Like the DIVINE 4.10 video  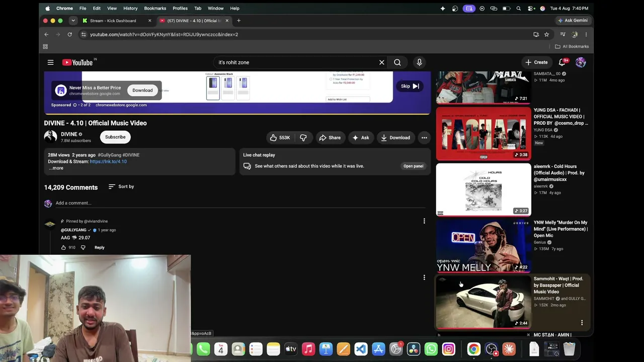[280, 138]
